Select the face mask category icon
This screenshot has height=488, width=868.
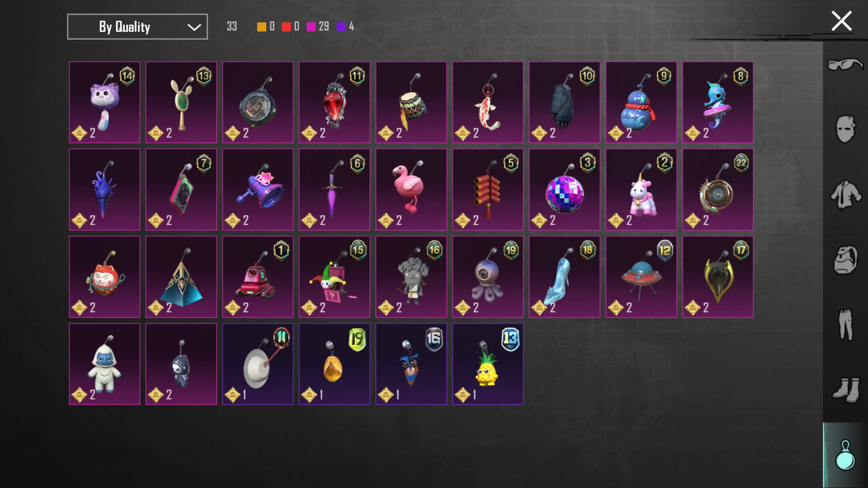[x=845, y=129]
